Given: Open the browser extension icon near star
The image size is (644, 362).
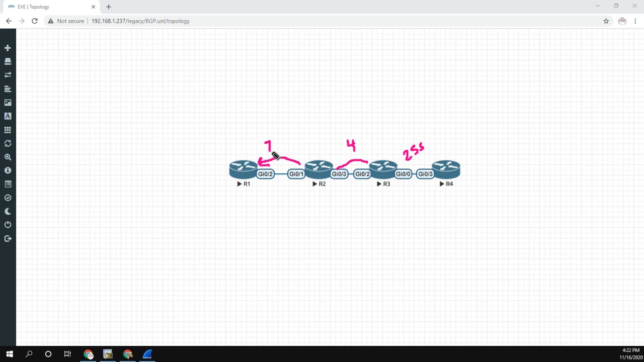Looking at the screenshot, I should tap(622, 21).
